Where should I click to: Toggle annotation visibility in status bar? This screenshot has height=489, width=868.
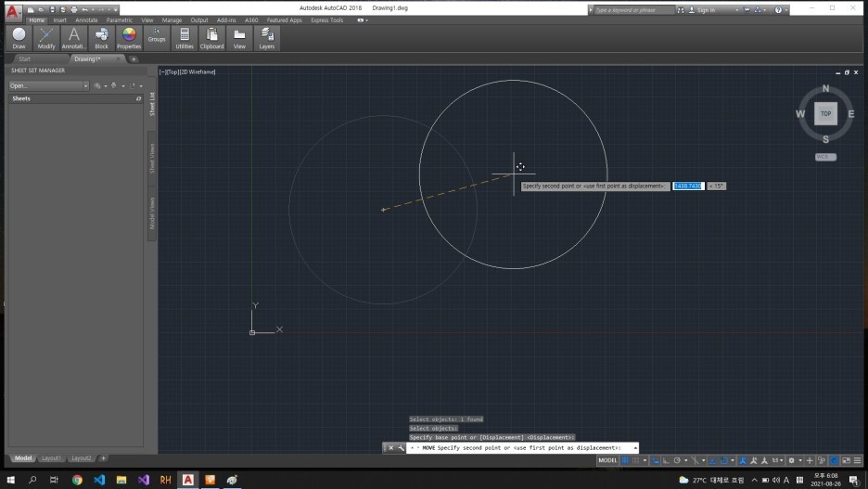(742, 460)
